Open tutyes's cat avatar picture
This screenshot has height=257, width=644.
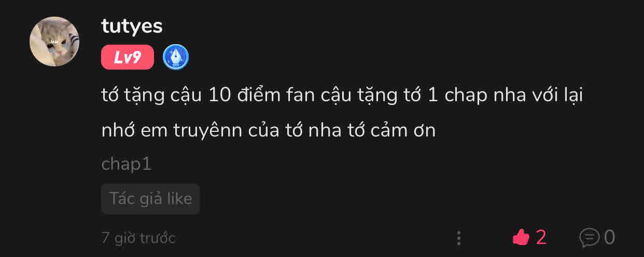pyautogui.click(x=54, y=42)
